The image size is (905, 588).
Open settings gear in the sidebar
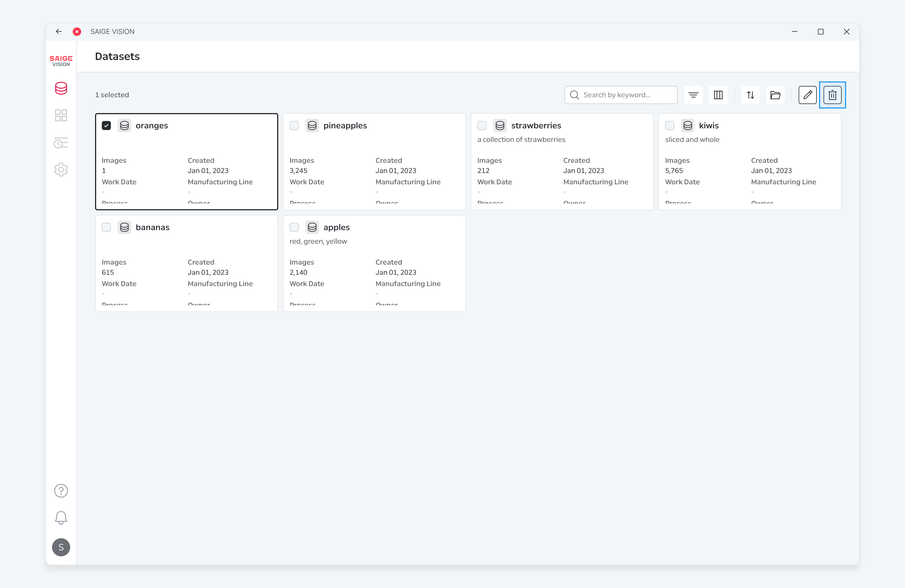[x=61, y=170]
